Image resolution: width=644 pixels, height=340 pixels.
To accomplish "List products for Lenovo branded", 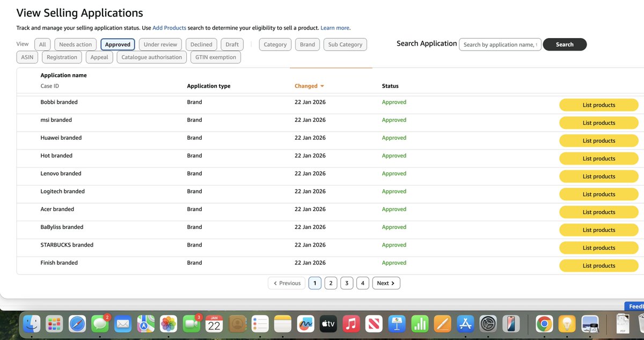I will [599, 176].
